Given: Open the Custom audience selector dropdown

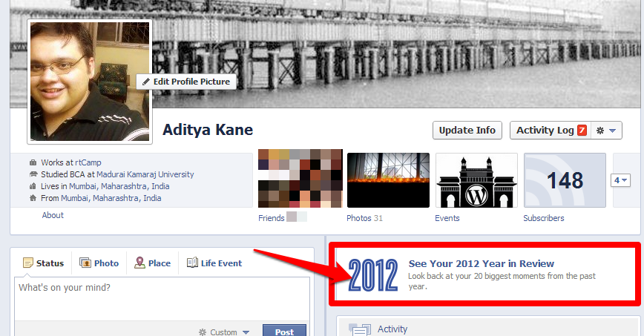Looking at the screenshot, I should coord(224,332).
